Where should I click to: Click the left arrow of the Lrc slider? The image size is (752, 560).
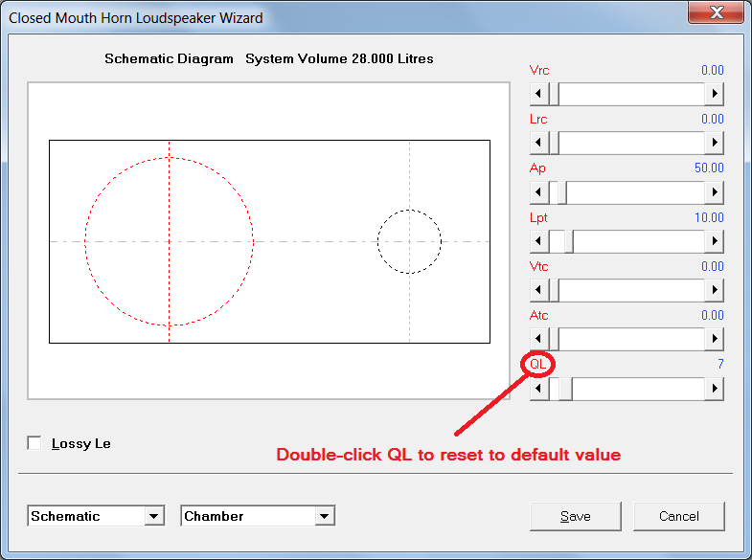(x=538, y=143)
